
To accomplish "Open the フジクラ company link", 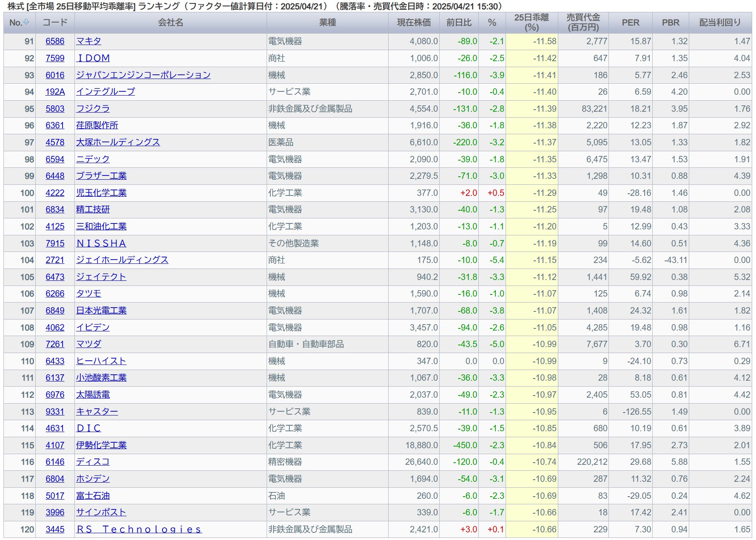I will coord(93,109).
